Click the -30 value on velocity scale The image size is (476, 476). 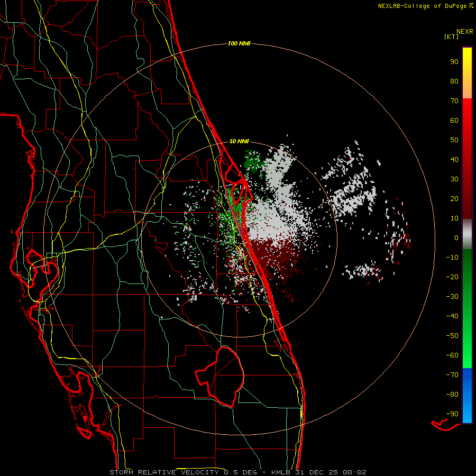(452, 297)
